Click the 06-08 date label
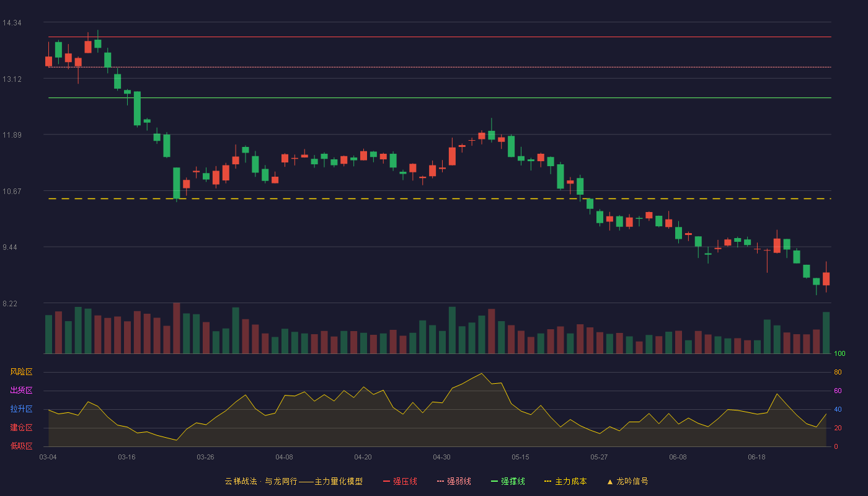Image resolution: width=868 pixels, height=496 pixels. [x=678, y=457]
